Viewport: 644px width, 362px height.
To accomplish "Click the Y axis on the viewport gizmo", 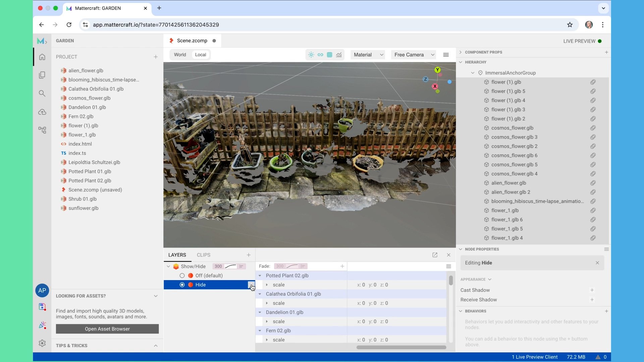I will 437,70.
